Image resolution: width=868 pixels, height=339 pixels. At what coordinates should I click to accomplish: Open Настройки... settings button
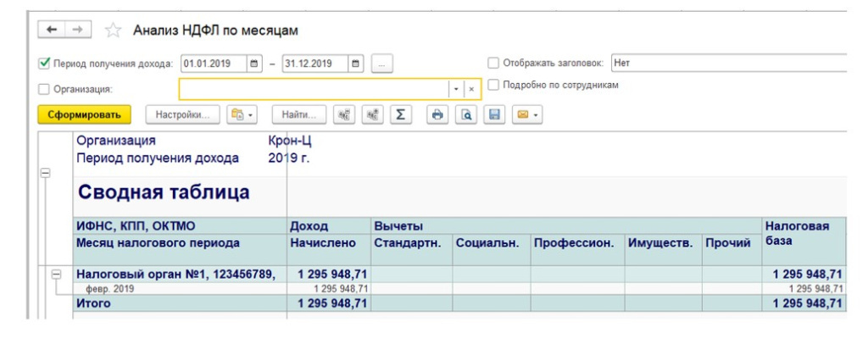[183, 114]
